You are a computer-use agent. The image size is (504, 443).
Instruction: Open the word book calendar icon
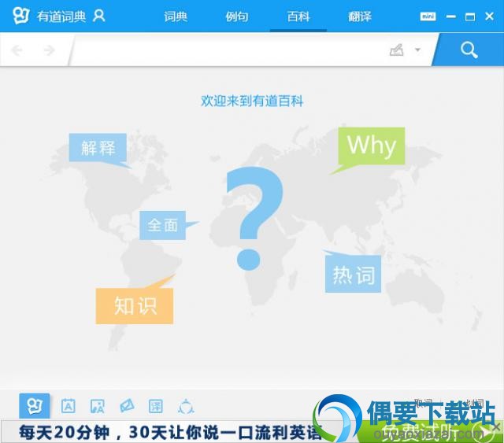[x=69, y=406]
